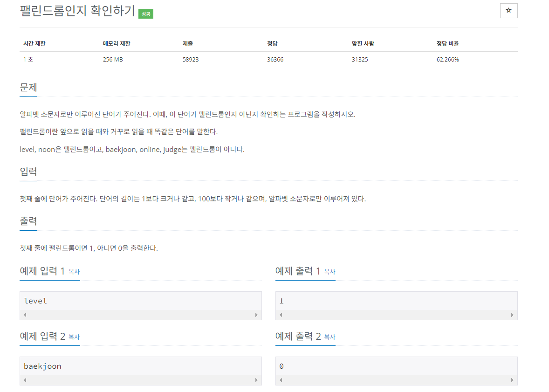Click right scroll arrow in example output 1
The width and height of the screenshot is (549, 392).
coord(512,315)
